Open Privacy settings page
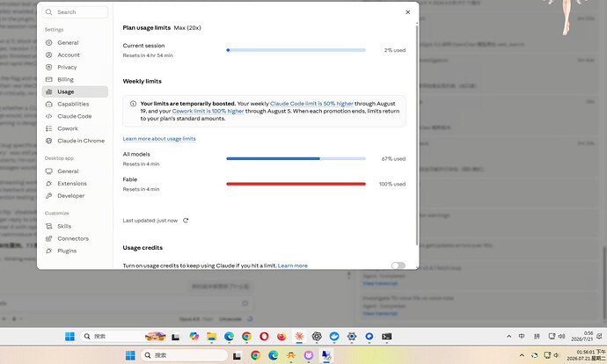This screenshot has height=364, width=607. pos(75,68)
